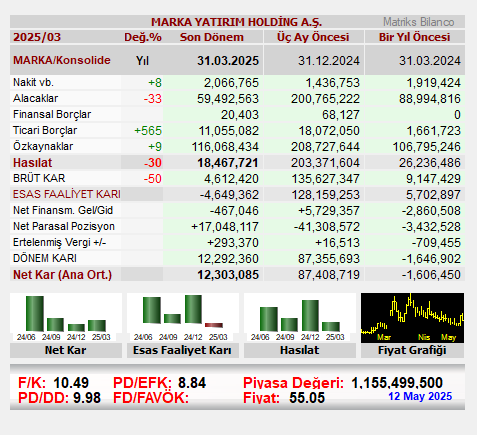
Task: Select the MARKA YATIRIM HOLDİNG A.Ş. title
Action: point(236,22)
